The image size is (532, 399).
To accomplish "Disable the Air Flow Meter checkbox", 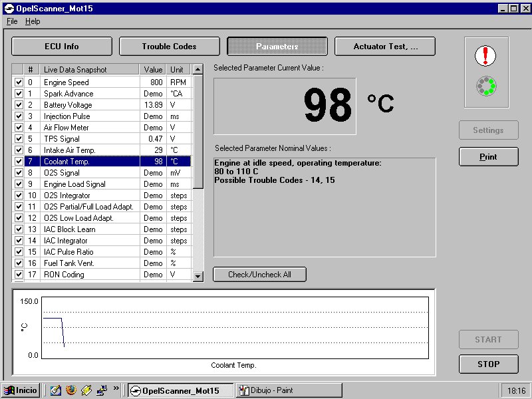I will 19,127.
